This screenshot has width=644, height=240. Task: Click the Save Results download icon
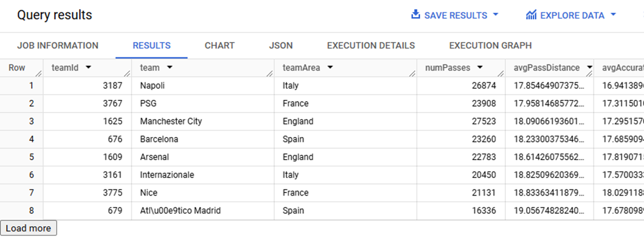(415, 15)
